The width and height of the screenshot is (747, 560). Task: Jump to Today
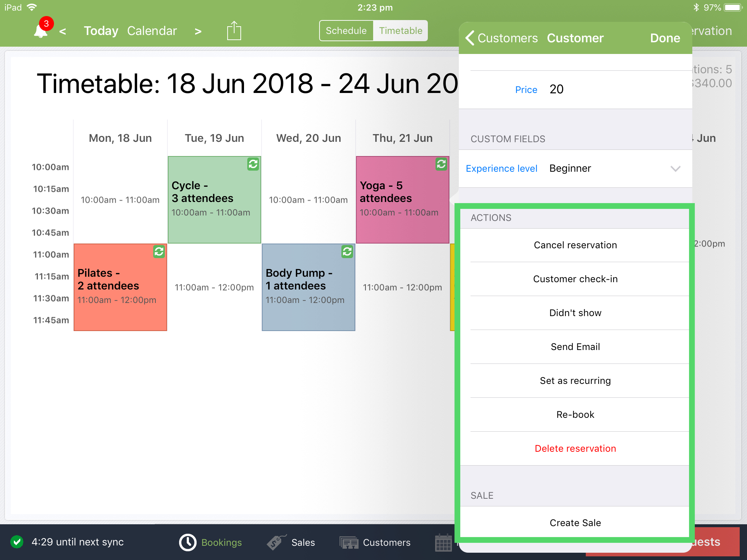pyautogui.click(x=101, y=31)
